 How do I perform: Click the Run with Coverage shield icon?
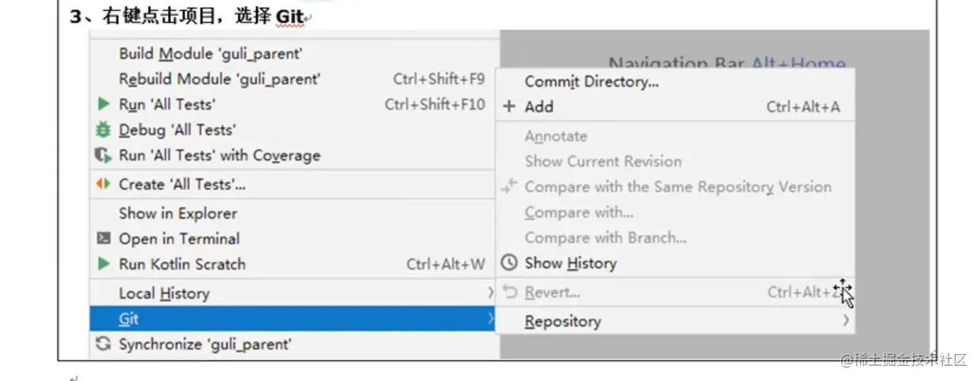point(103,155)
